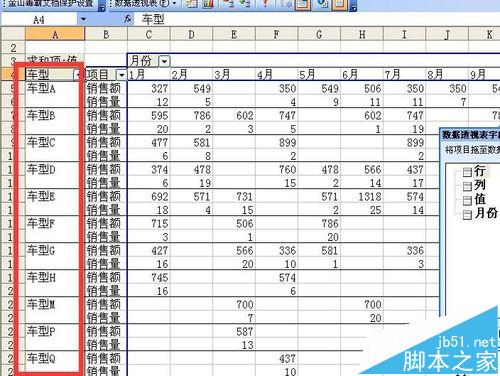This screenshot has height=376, width=500.
Task: Click the 7月 column heading cell
Action: (x=404, y=74)
